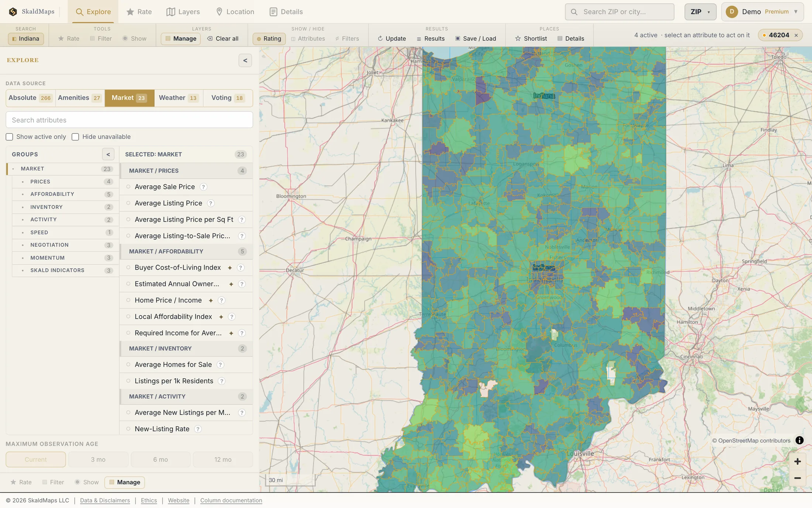Select the Voting data source tab
This screenshot has width=812, height=508.
point(228,98)
